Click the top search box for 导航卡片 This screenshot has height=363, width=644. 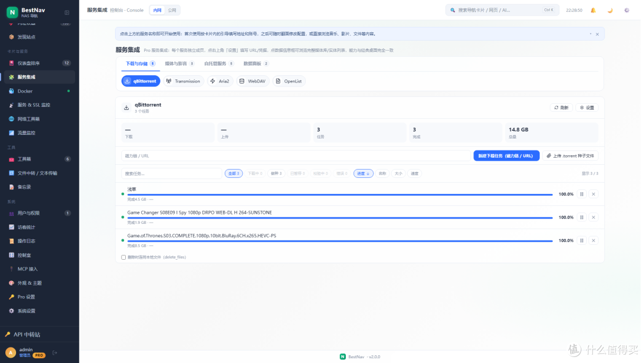pyautogui.click(x=502, y=10)
